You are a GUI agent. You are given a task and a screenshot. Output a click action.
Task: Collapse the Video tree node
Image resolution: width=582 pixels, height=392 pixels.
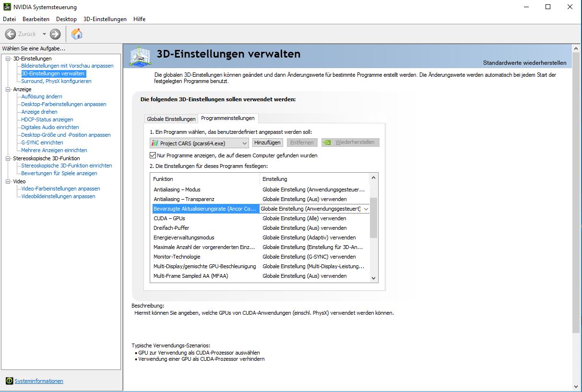[8, 181]
